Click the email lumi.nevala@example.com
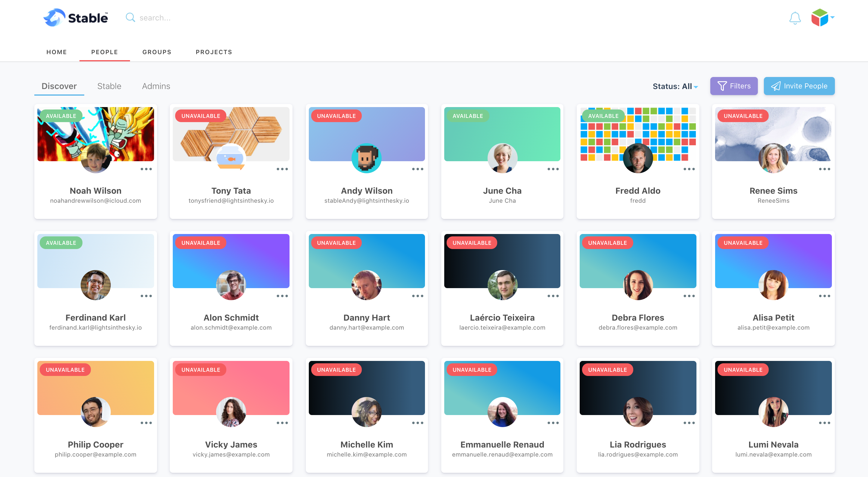Image resolution: width=868 pixels, height=477 pixels. click(x=773, y=454)
